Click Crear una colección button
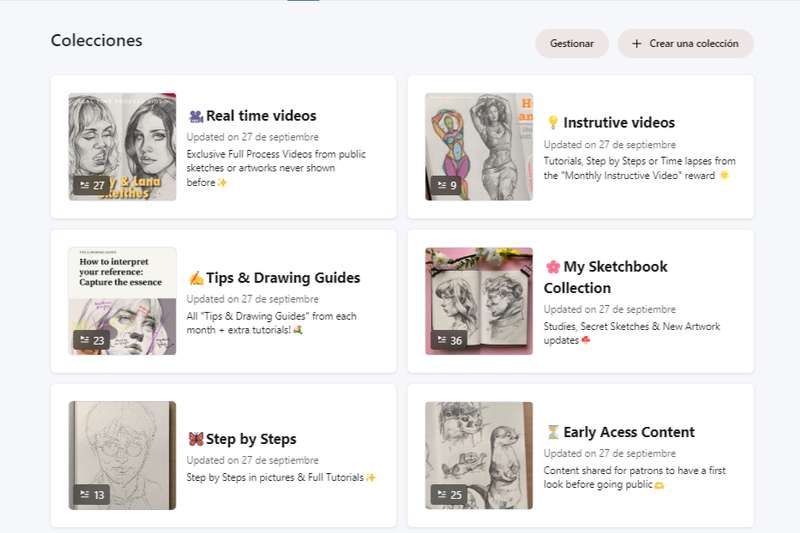Viewport: 800px width, 533px height. click(x=685, y=43)
